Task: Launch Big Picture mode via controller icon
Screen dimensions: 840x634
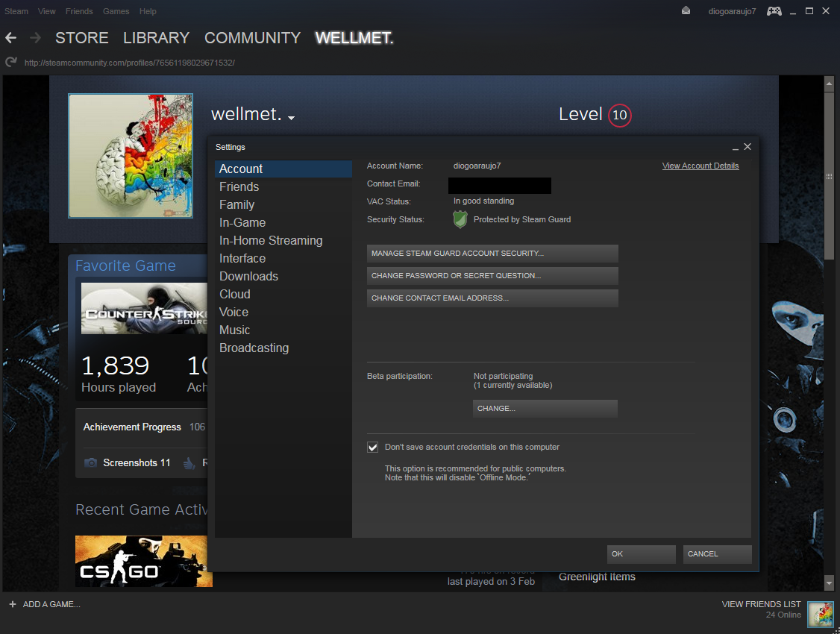Action: [774, 10]
